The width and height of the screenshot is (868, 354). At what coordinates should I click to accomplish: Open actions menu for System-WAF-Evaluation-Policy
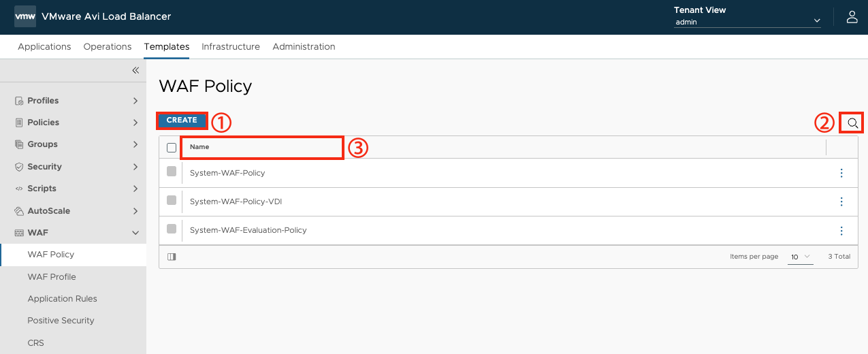pos(841,230)
